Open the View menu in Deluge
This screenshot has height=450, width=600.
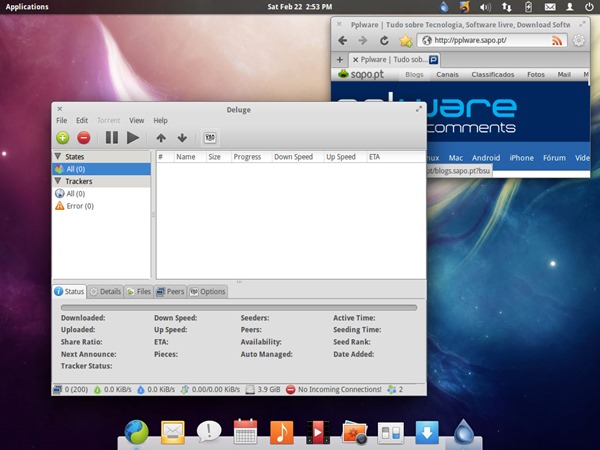(x=137, y=121)
